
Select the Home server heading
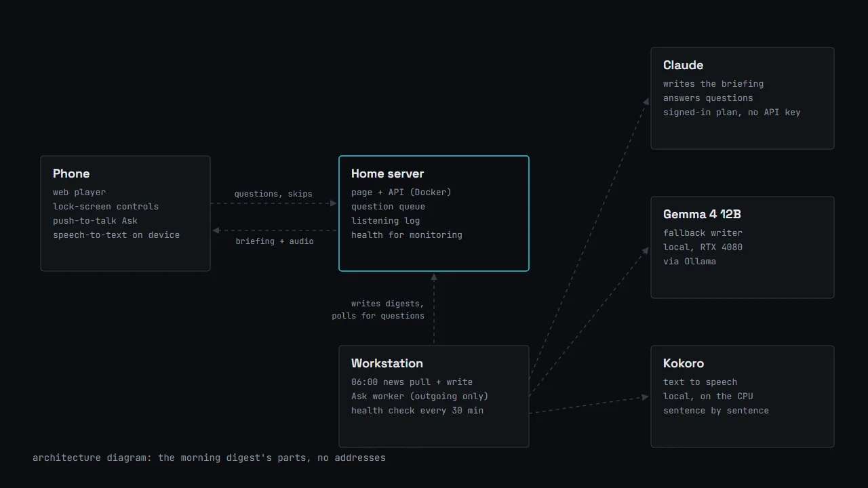(387, 174)
